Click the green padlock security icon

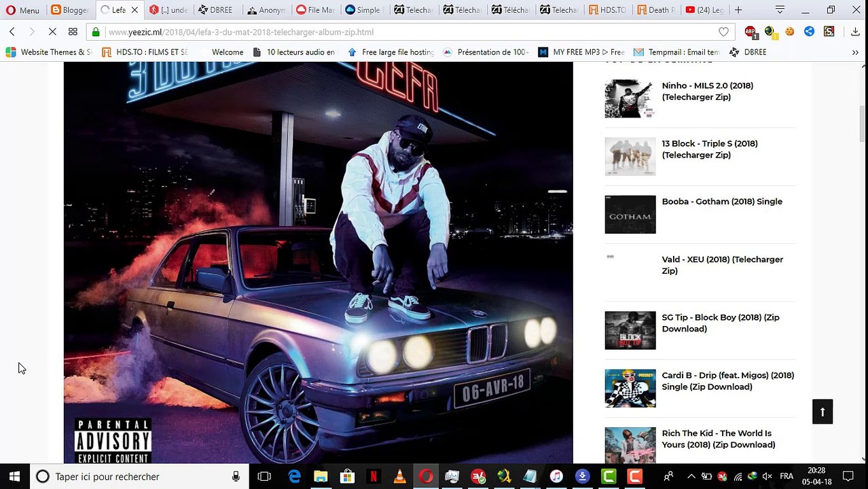96,32
